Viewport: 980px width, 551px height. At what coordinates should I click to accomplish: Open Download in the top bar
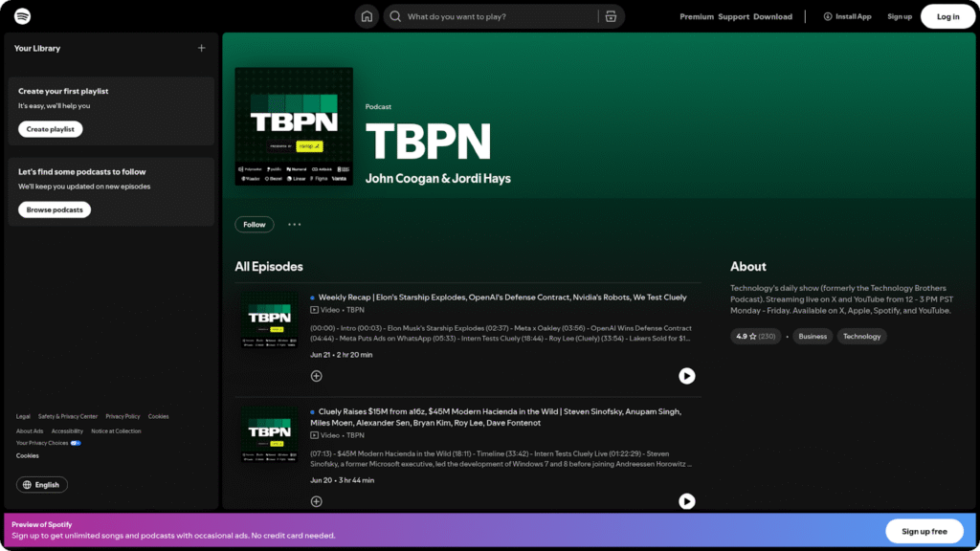tap(772, 16)
